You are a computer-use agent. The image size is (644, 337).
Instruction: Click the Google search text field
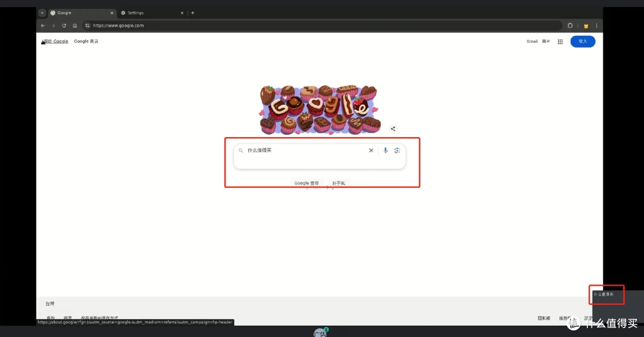point(306,150)
